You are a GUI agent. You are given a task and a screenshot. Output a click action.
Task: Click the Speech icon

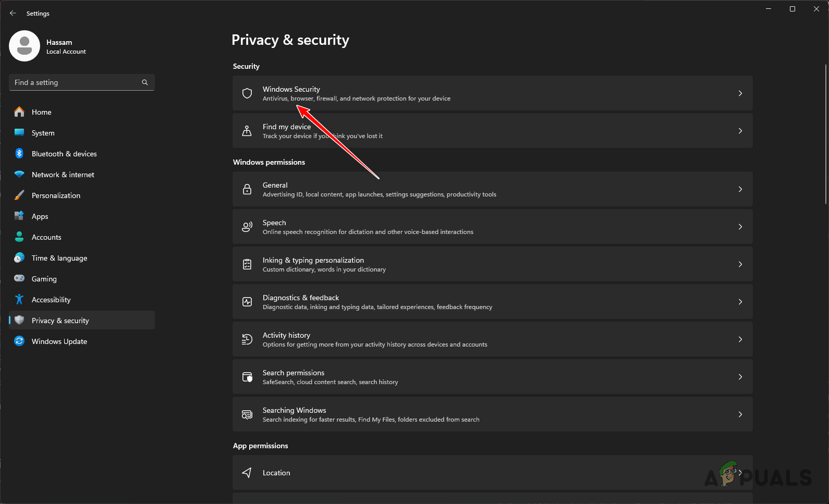coord(247,227)
